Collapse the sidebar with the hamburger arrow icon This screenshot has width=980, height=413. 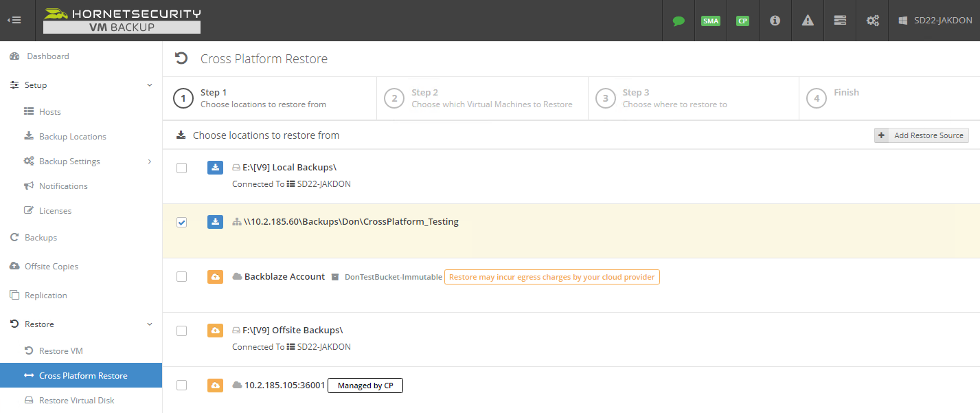pyautogui.click(x=14, y=20)
